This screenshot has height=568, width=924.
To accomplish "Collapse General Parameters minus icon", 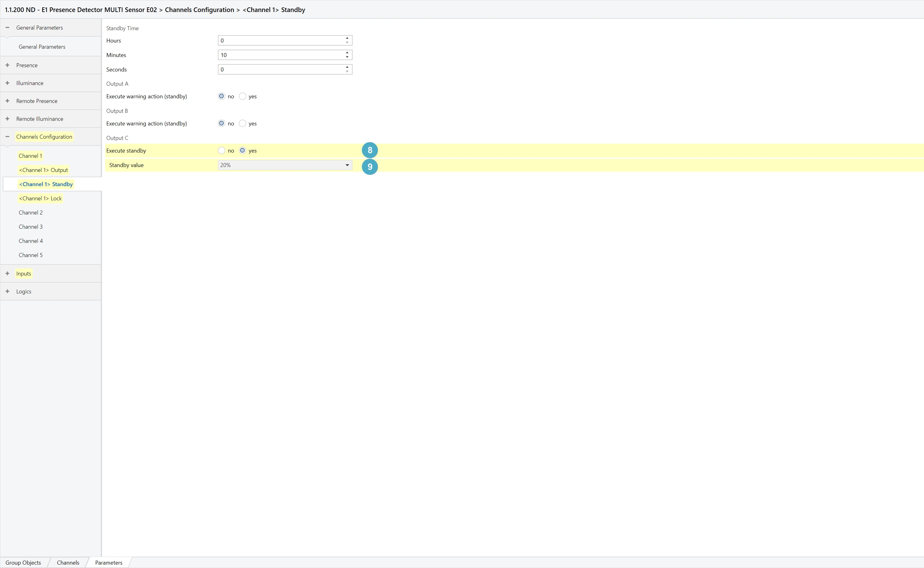I will click(x=7, y=27).
